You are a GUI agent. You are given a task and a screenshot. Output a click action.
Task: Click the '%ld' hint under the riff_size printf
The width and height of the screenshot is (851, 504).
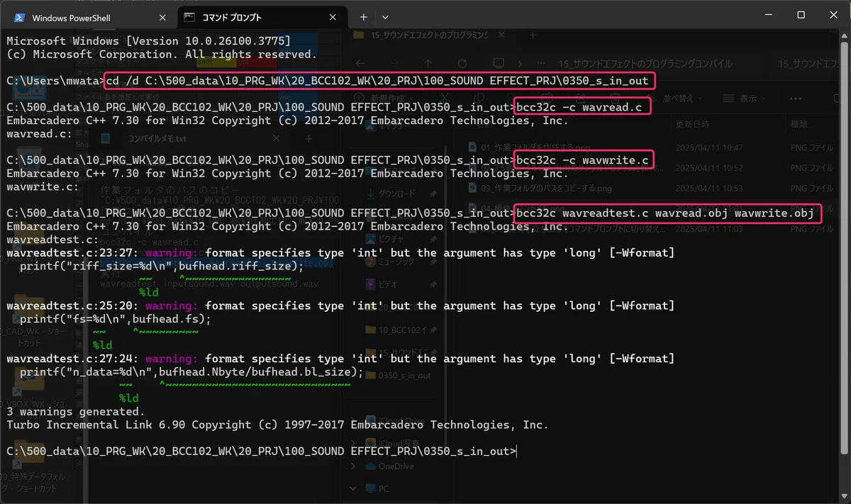pyautogui.click(x=149, y=292)
